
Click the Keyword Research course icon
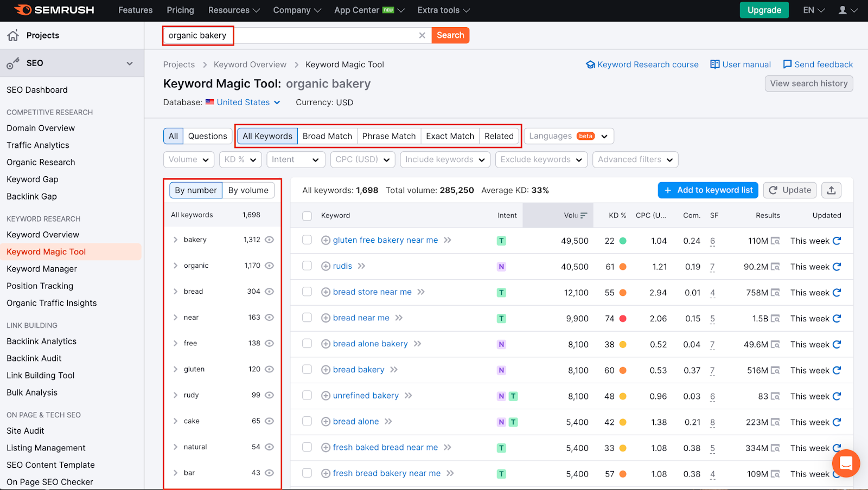(x=590, y=65)
